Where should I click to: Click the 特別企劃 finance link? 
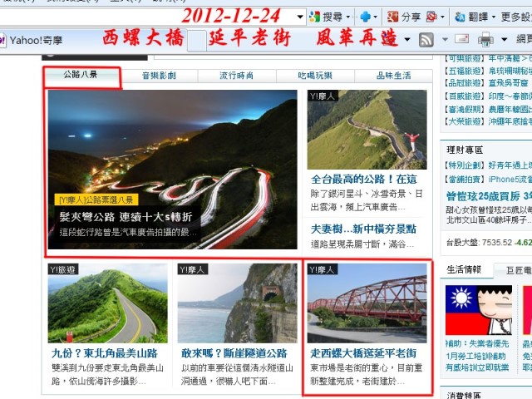coord(488,165)
